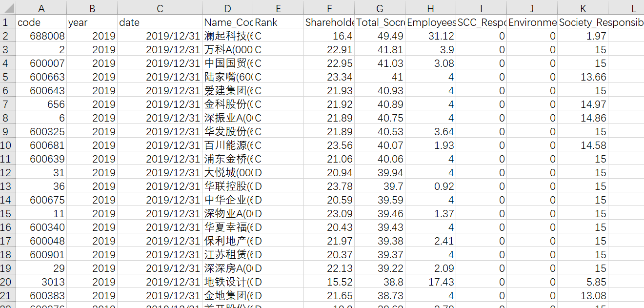Select column H header
Screen dimensions: 644x308
click(431, 8)
